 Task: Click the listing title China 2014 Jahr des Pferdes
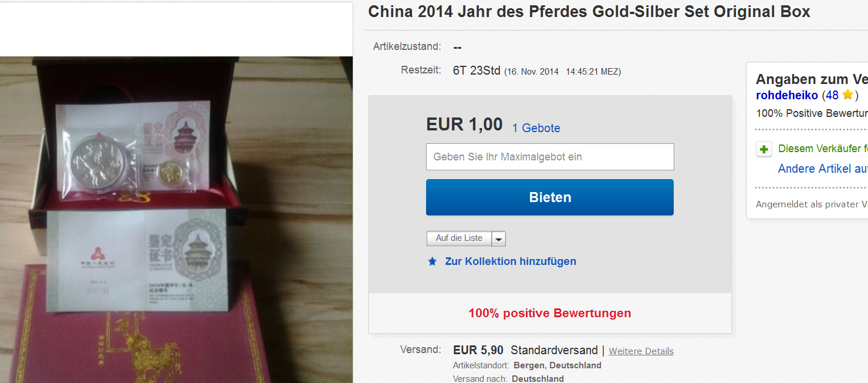coord(589,11)
